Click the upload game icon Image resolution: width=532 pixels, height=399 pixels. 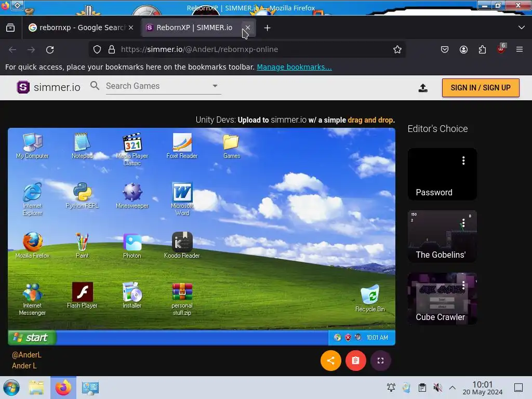[x=423, y=88]
